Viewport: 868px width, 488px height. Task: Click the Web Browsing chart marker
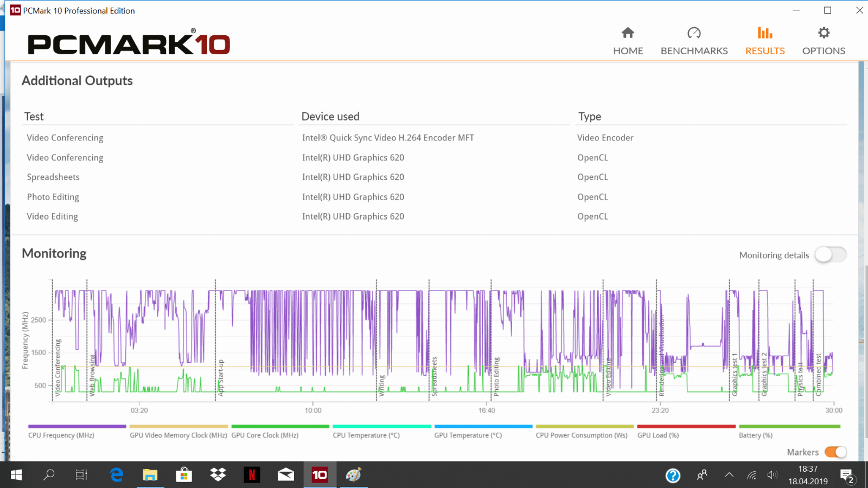click(x=92, y=375)
